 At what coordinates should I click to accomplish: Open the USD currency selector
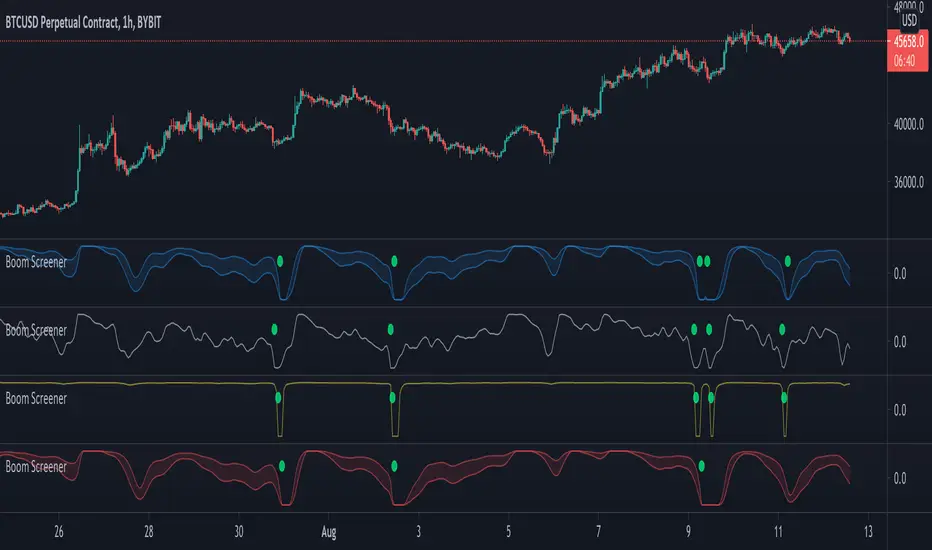click(x=909, y=20)
